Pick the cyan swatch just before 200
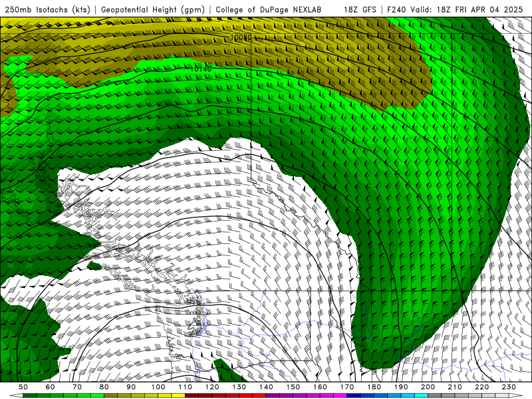532x399 pixels. (x=421, y=396)
